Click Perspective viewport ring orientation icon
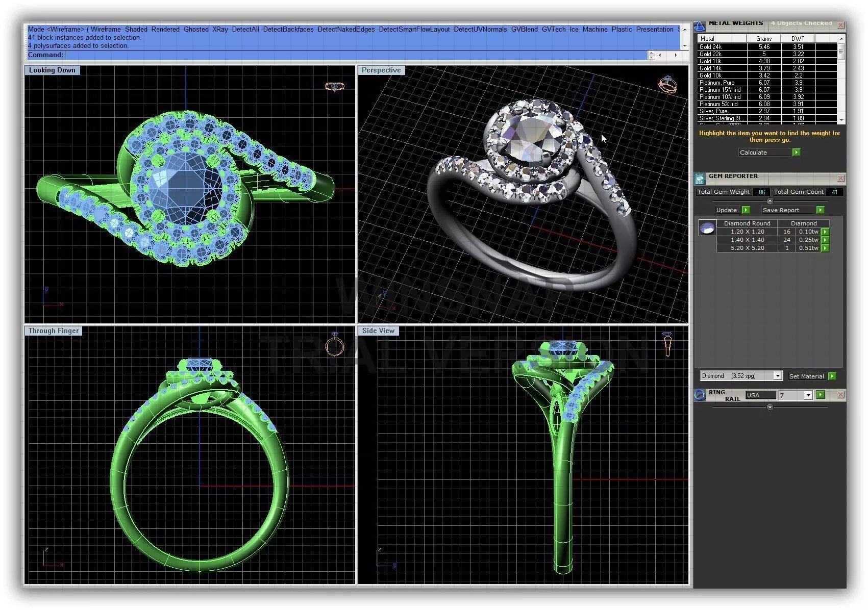 [x=667, y=85]
